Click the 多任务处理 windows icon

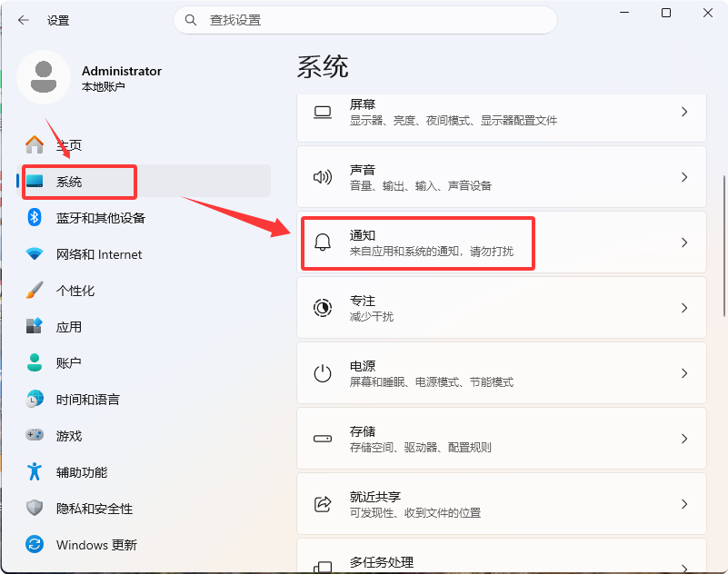point(323,567)
